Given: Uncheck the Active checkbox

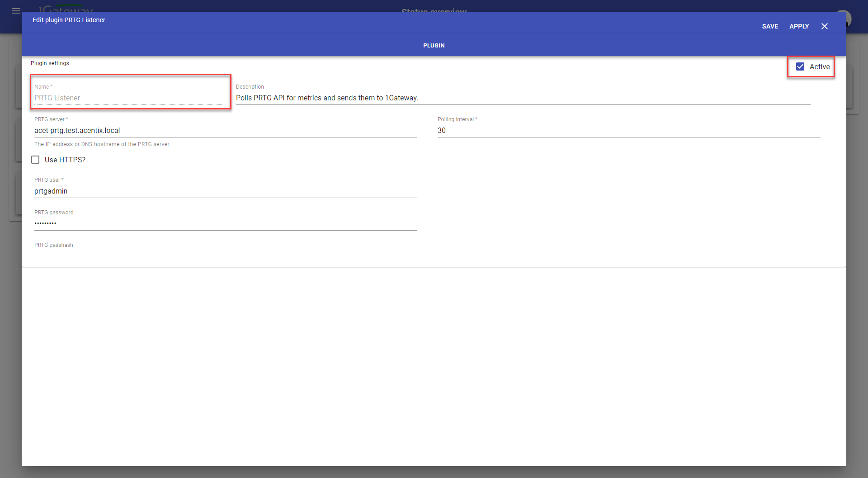Looking at the screenshot, I should pos(800,66).
